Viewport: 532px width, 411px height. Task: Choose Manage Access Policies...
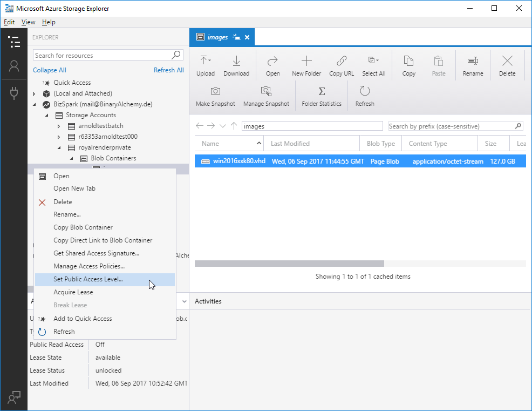105,266
